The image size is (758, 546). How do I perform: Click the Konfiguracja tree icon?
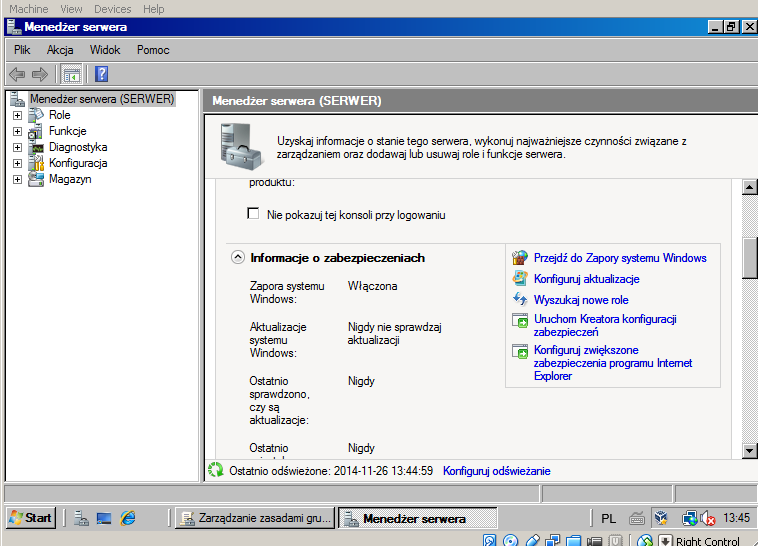[36, 163]
